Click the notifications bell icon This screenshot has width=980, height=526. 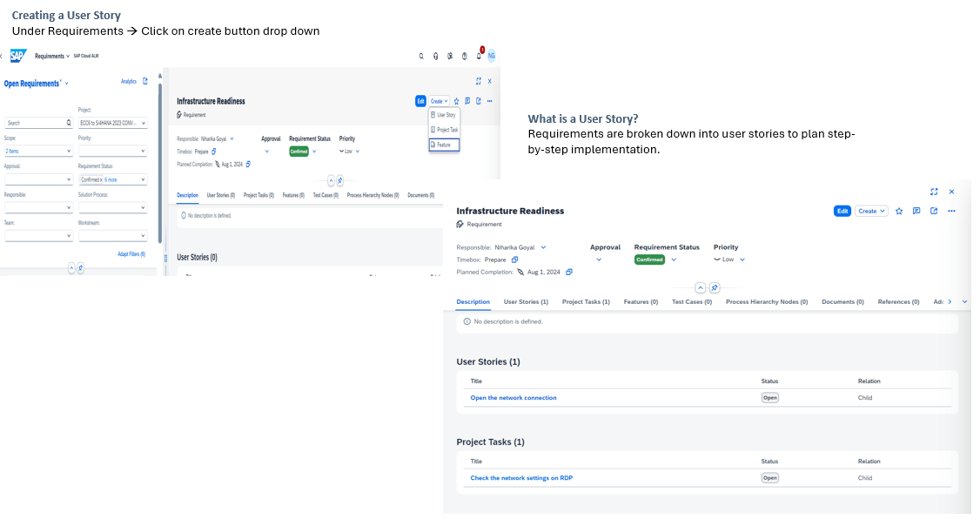tap(478, 56)
